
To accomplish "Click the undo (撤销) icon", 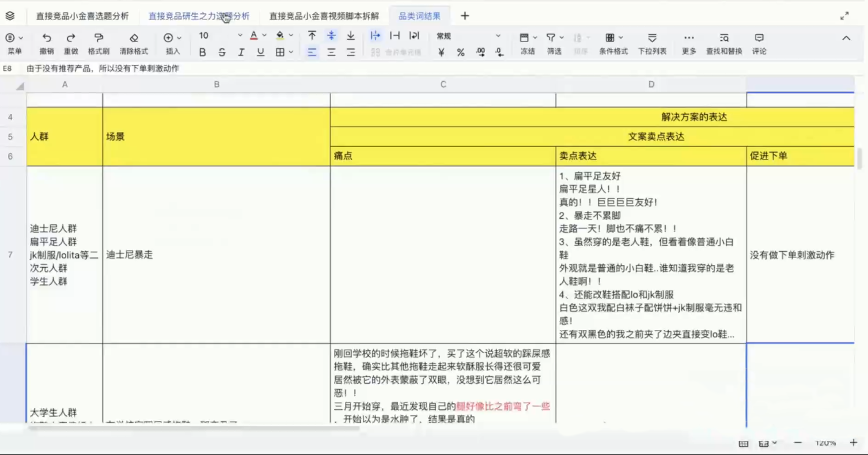I will pyautogui.click(x=47, y=38).
